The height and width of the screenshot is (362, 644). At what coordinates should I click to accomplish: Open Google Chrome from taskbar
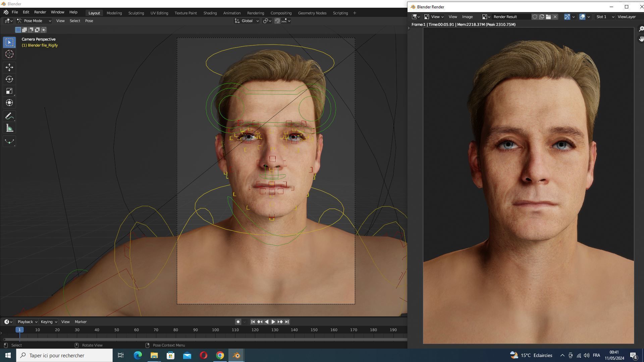point(220,355)
